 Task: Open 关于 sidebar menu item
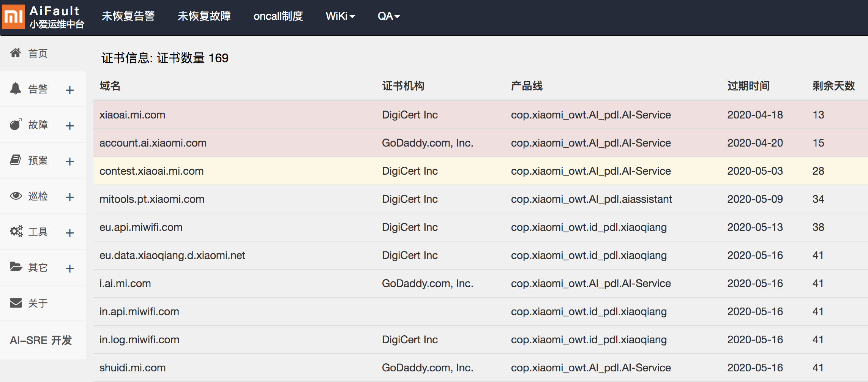coord(38,303)
